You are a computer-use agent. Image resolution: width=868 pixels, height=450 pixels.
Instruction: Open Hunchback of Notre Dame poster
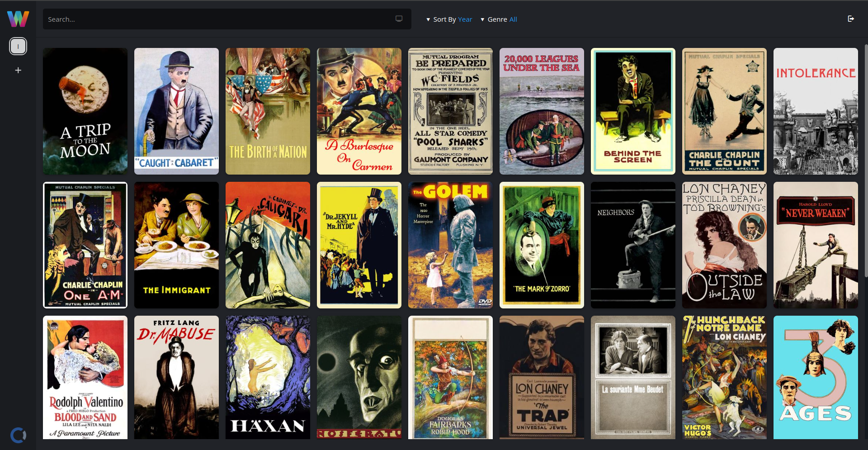[724, 377]
